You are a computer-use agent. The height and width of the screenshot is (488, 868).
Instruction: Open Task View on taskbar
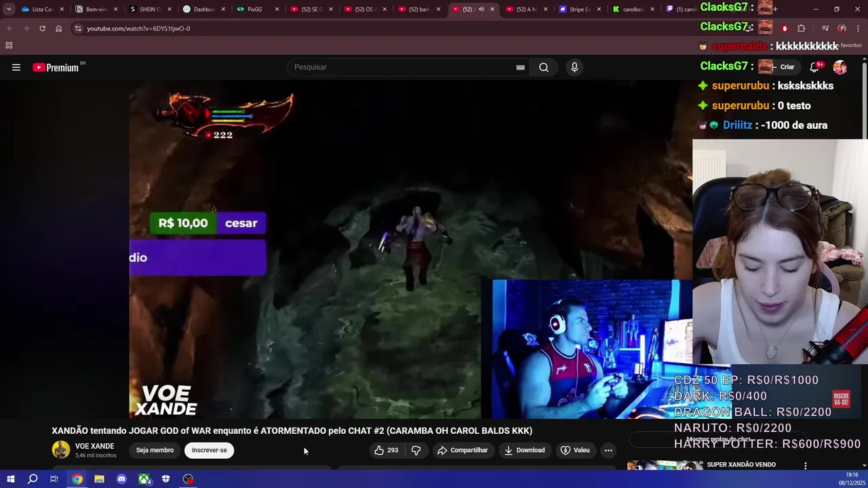pos(54,479)
